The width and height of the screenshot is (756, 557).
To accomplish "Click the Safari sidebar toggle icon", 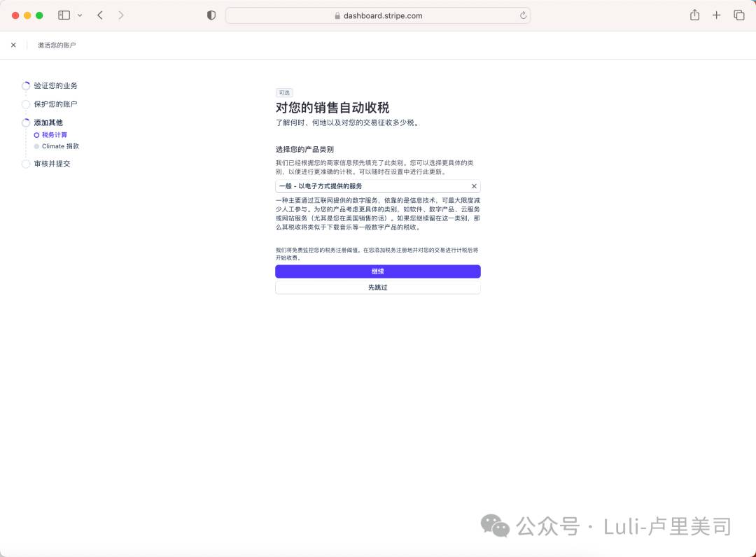I will point(64,15).
